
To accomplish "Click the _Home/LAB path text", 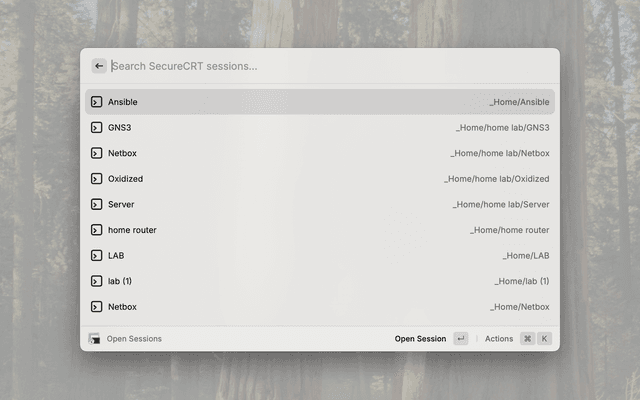I will coord(526,256).
